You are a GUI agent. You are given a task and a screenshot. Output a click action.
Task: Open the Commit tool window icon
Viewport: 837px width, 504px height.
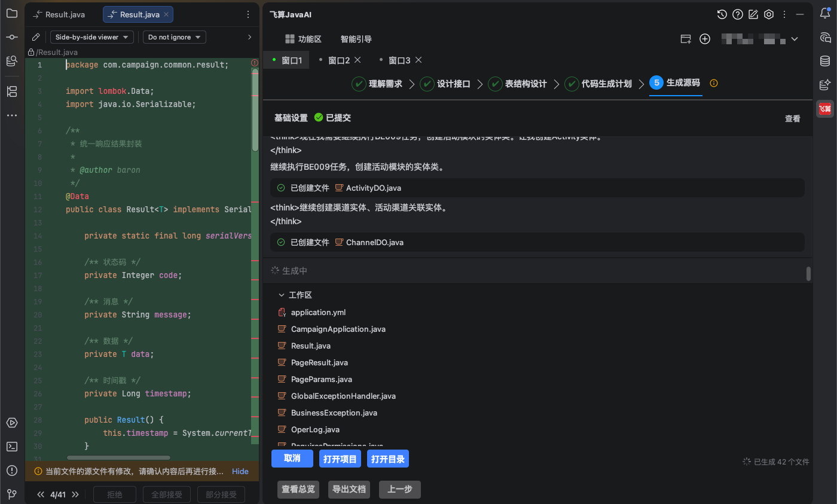(x=12, y=37)
